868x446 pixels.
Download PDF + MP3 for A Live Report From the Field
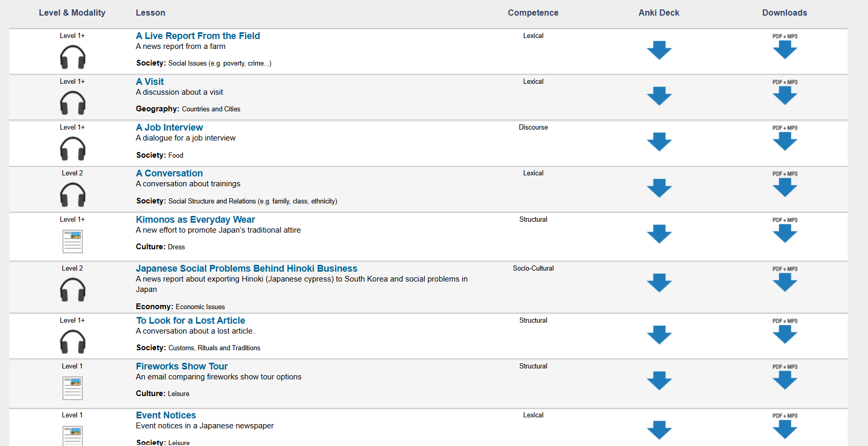pos(785,47)
